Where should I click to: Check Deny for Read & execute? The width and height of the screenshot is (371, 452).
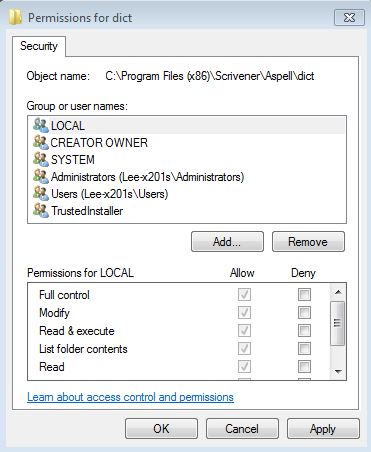tap(304, 330)
